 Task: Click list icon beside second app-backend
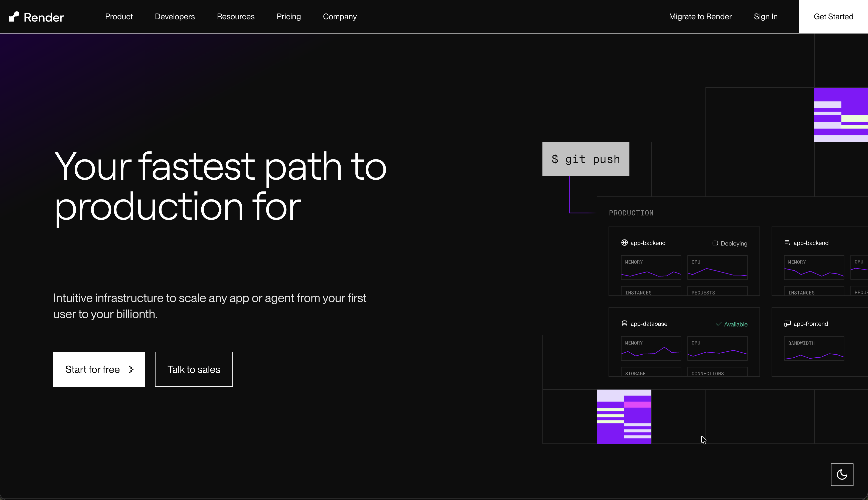coord(787,243)
